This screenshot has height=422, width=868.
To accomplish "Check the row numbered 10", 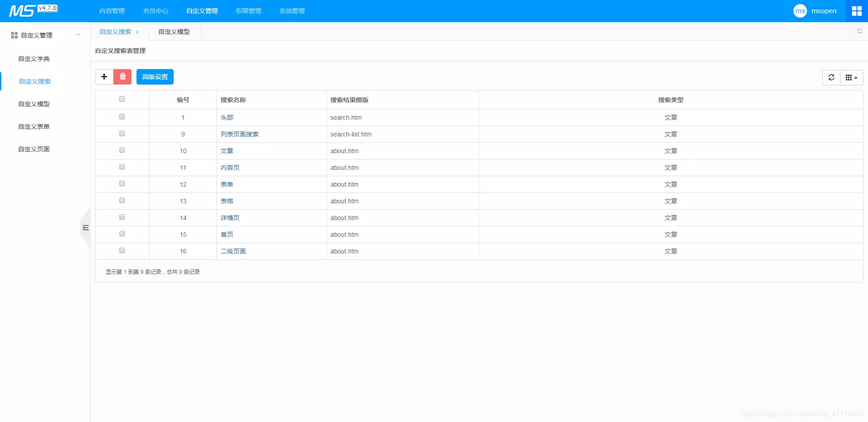I will pyautogui.click(x=122, y=150).
